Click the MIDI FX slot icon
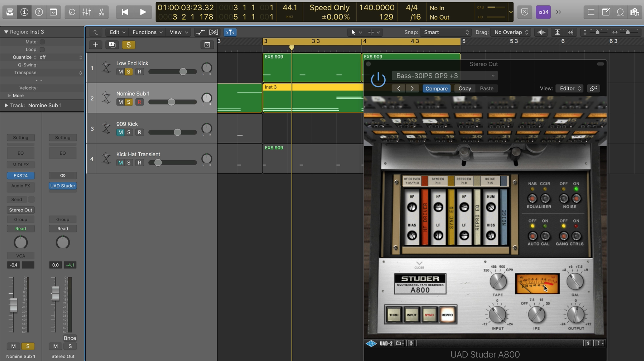 (20, 164)
